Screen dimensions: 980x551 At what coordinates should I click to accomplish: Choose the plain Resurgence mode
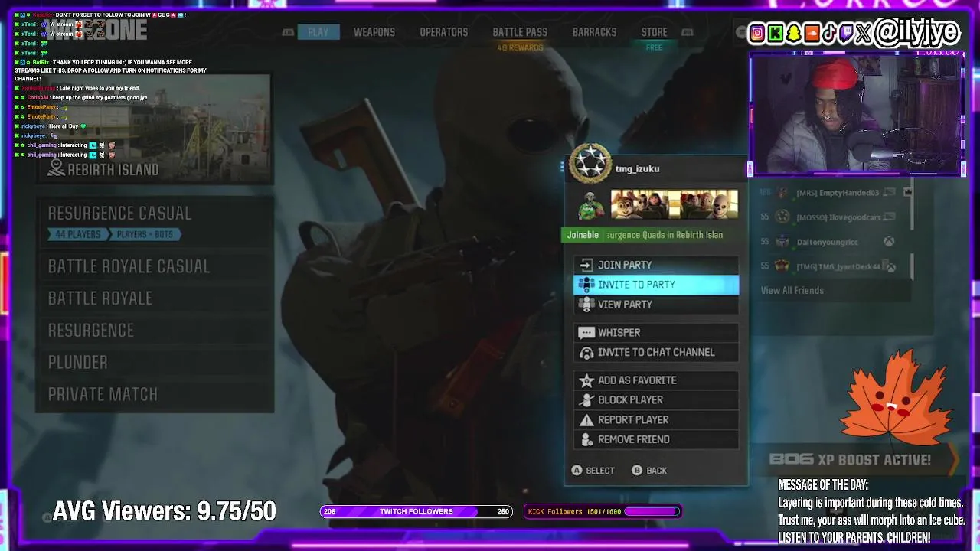[155, 330]
